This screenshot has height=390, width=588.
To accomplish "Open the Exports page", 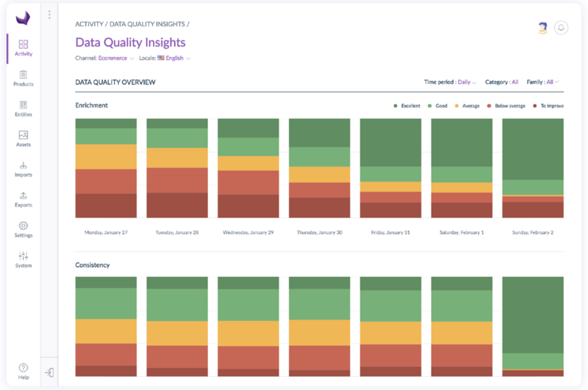I will [x=23, y=199].
